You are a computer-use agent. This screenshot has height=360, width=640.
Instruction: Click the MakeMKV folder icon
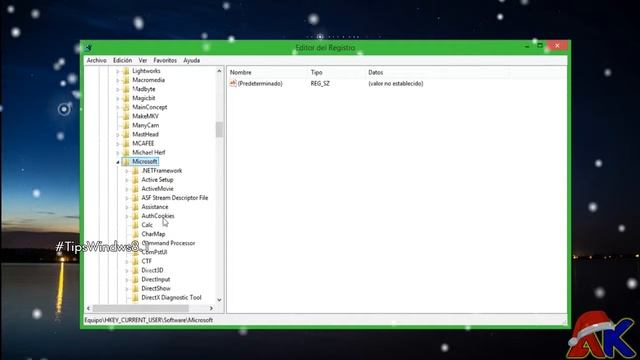click(x=126, y=116)
